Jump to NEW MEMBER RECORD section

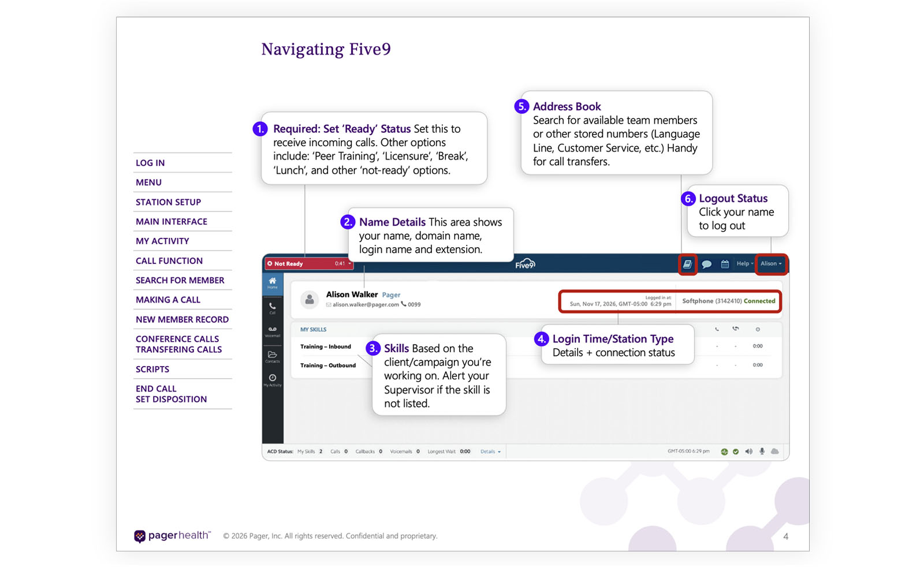point(182,320)
